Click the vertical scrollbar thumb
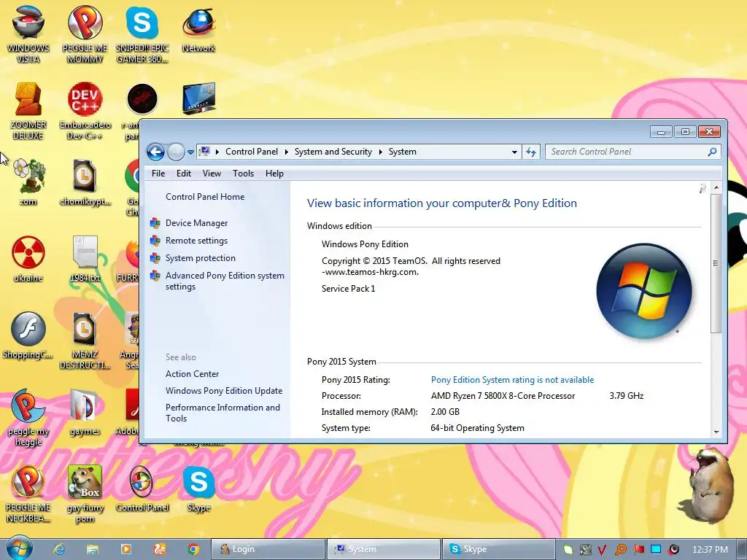The height and width of the screenshot is (560, 747). click(x=716, y=263)
